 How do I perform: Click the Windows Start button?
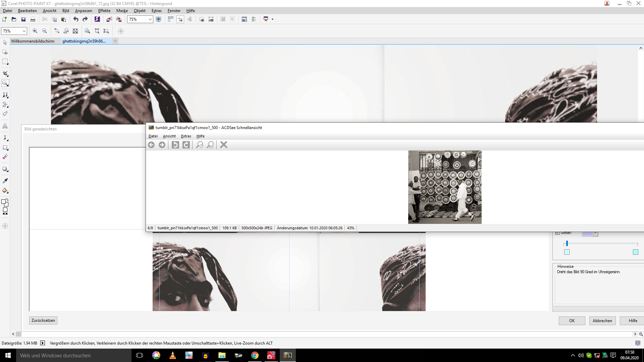8,355
